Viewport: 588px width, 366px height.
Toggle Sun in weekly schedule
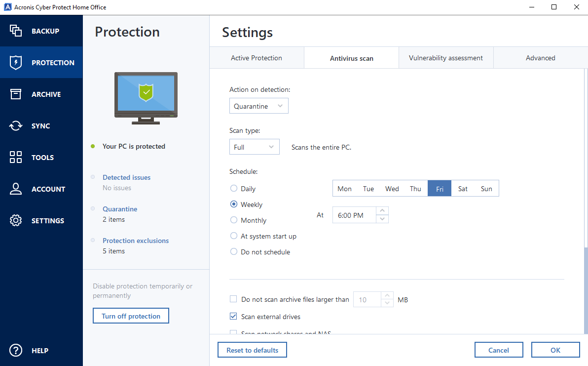pyautogui.click(x=486, y=189)
